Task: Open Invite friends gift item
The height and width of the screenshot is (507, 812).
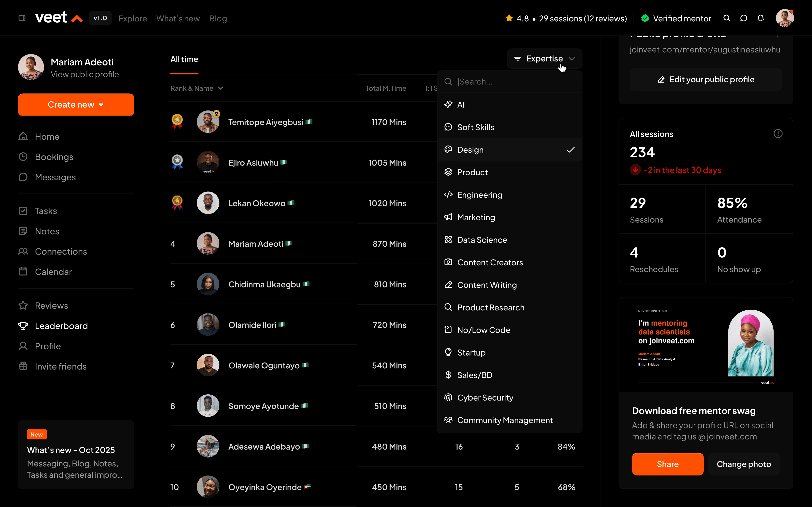Action: tap(60, 366)
